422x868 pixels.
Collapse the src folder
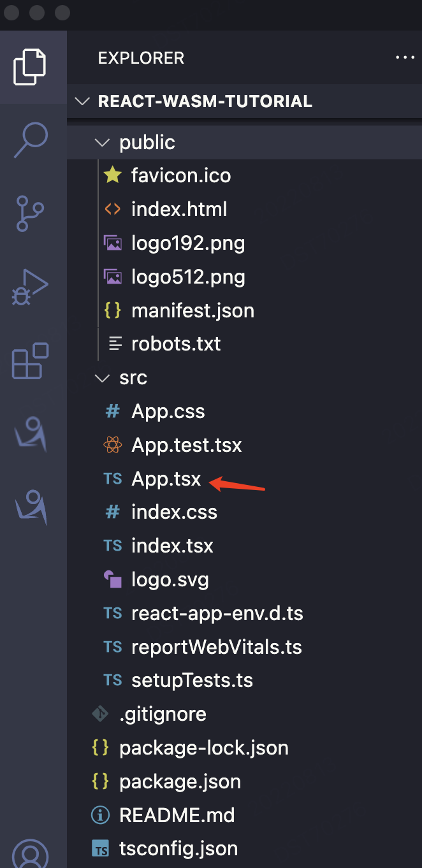(102, 377)
